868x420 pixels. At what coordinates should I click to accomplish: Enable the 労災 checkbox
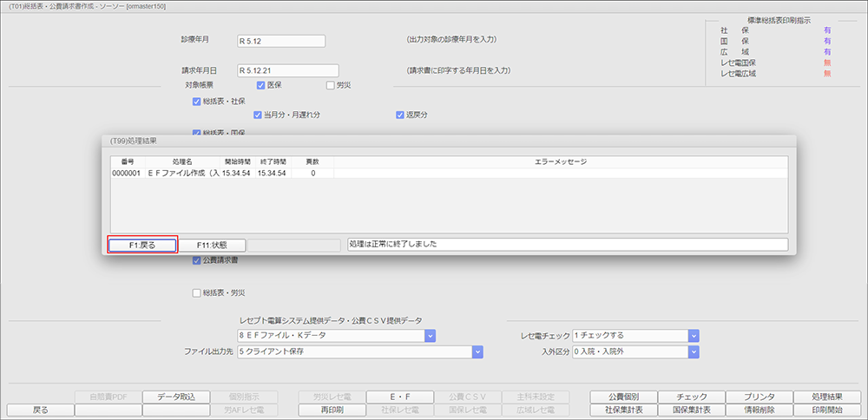click(x=331, y=85)
